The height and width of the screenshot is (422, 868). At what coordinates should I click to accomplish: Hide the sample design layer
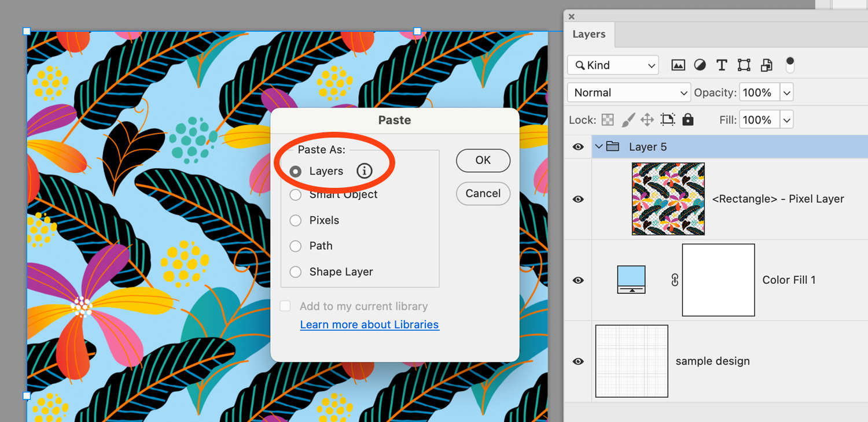(578, 361)
